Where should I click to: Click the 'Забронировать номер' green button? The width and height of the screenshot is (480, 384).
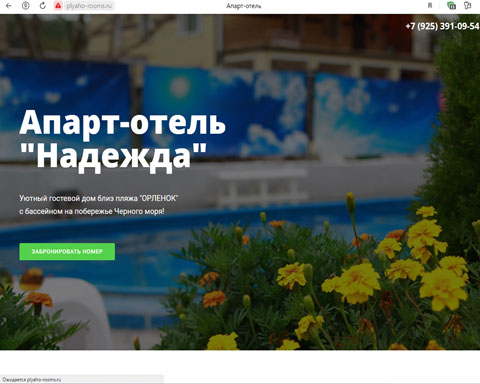67,252
